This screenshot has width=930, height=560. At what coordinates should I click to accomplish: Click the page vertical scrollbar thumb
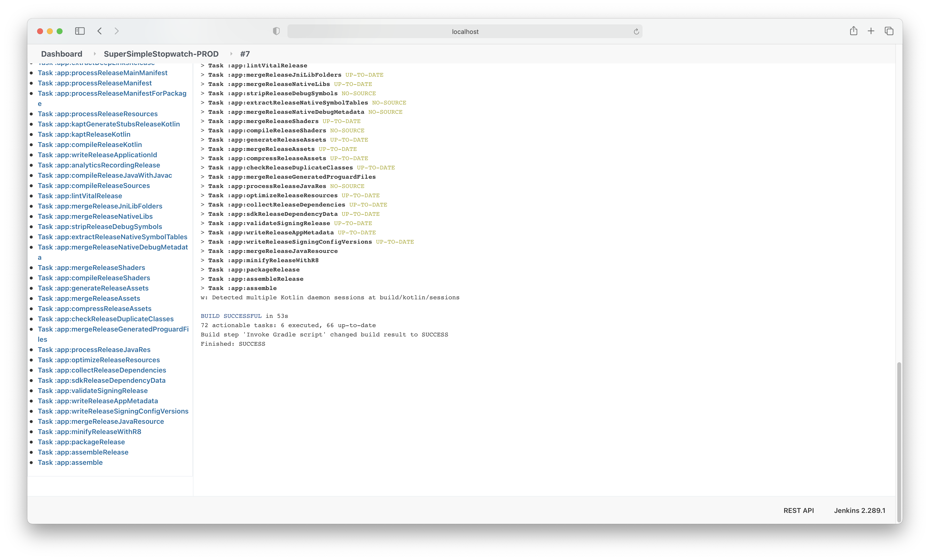899,442
